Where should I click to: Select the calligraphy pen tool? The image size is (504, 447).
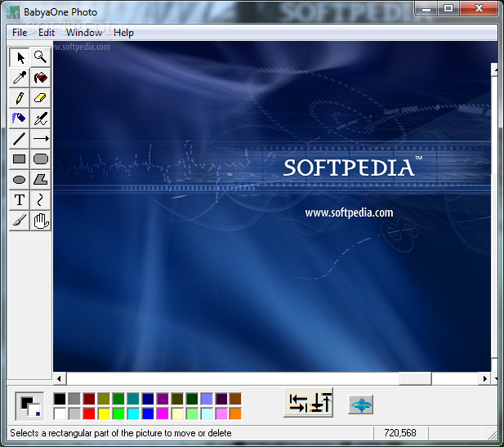coord(40,118)
